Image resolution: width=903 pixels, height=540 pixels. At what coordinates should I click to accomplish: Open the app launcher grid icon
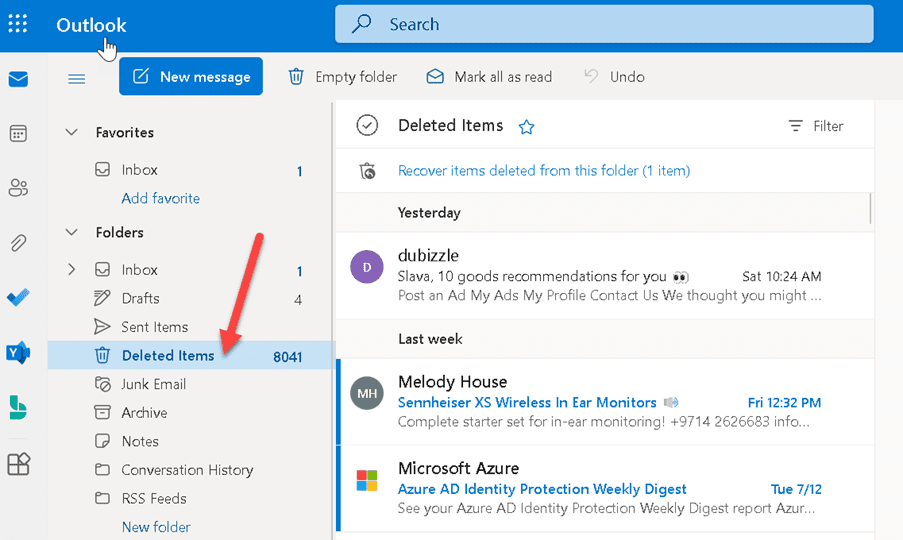point(17,24)
